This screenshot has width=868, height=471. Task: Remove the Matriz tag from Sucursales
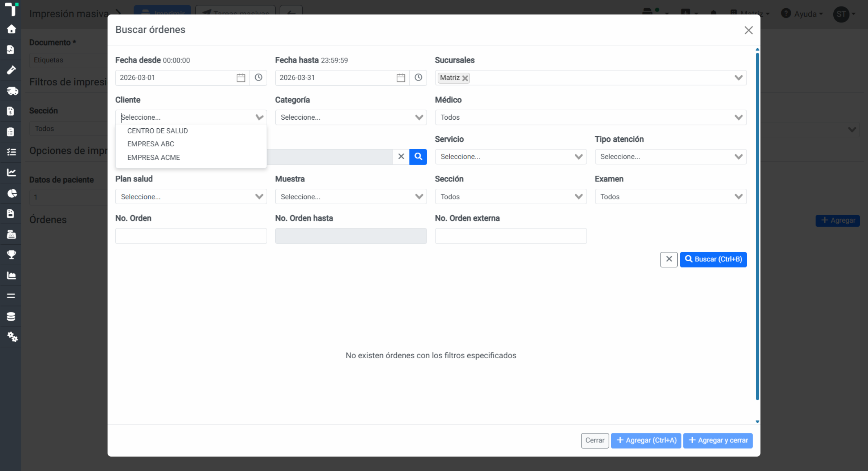[465, 78]
